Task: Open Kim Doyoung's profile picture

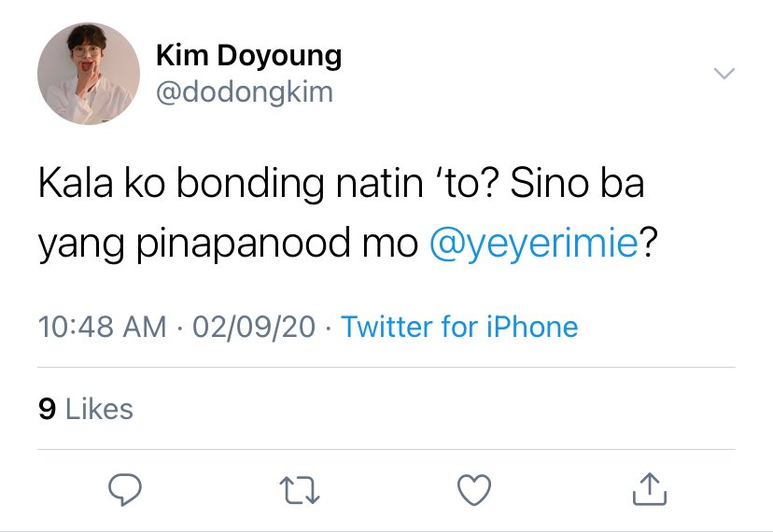Action: 89,74
